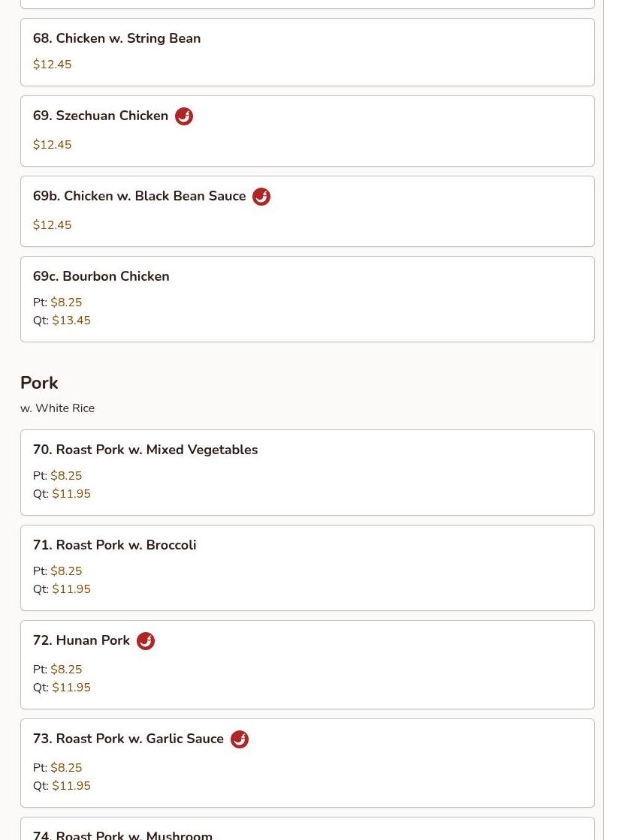Viewport: 619px width, 840px height.
Task: Open 71. Roast Pork w. Broccoli
Action: [x=114, y=545]
